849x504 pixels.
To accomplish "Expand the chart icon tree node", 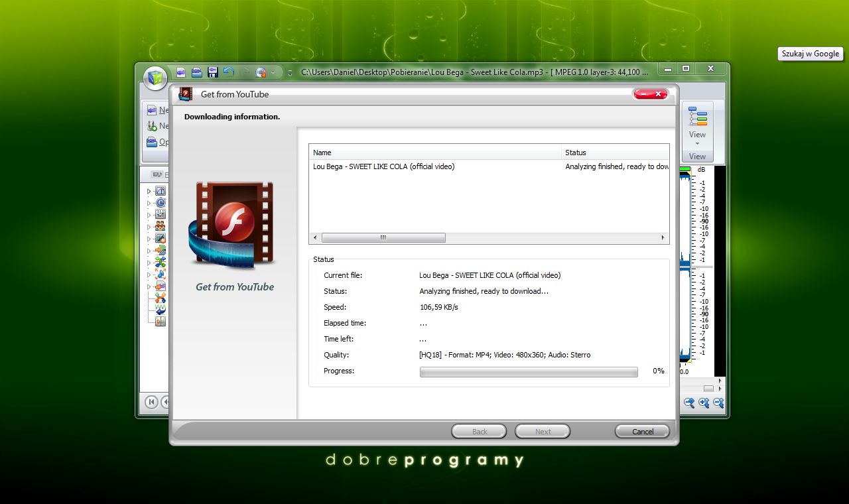I will pyautogui.click(x=149, y=191).
